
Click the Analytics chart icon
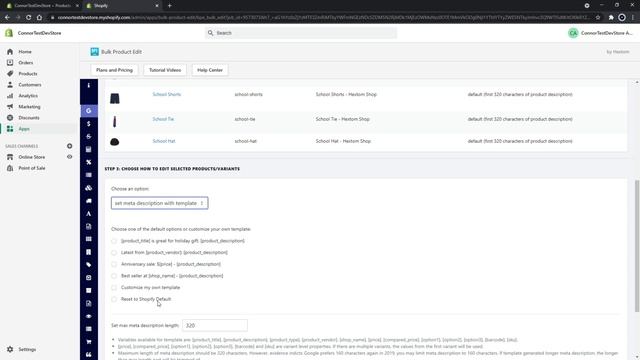tap(10, 96)
